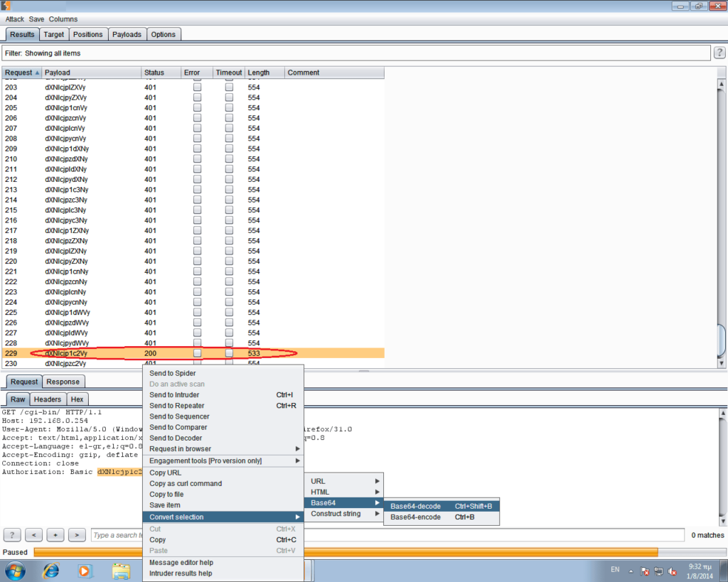Switch to the Positions tab

tap(87, 34)
